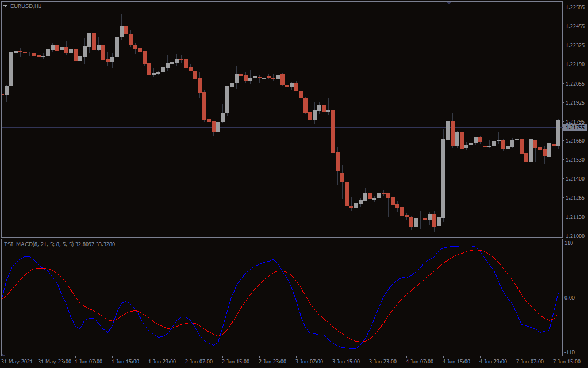Click the 0.00 level on indicator scale

pyautogui.click(x=570, y=298)
